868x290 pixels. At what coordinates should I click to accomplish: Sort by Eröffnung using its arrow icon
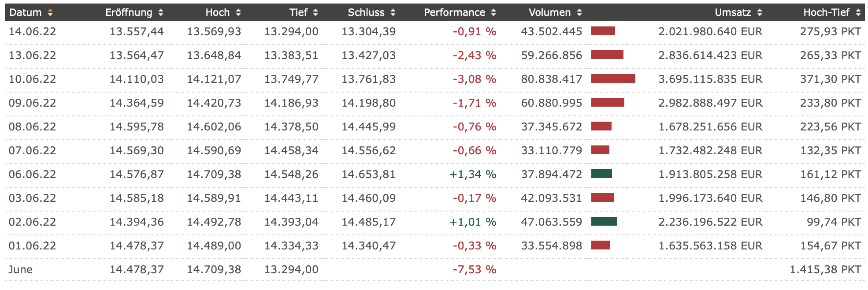click(161, 13)
